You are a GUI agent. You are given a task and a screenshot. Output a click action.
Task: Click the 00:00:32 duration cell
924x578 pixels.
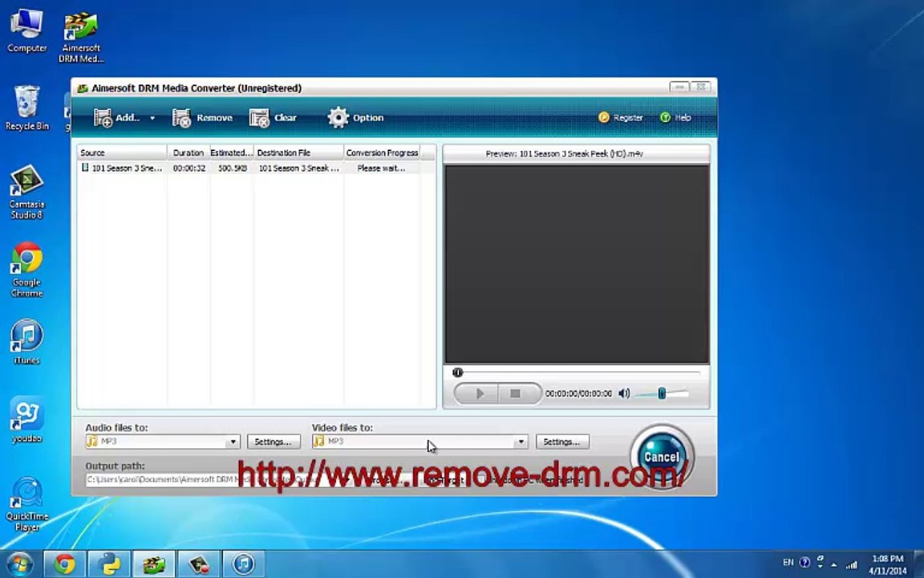[189, 168]
